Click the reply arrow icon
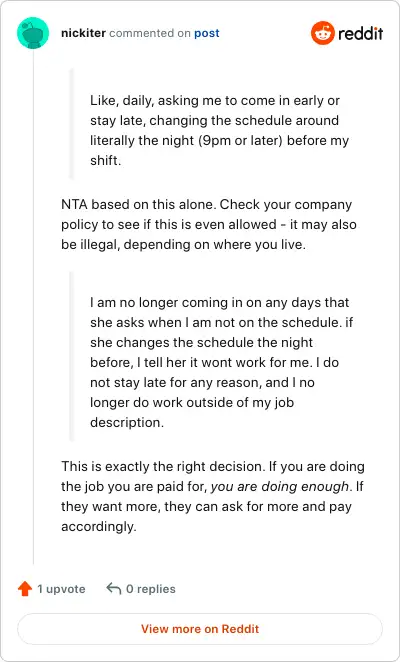Viewport: 400px width, 662px height. [114, 588]
